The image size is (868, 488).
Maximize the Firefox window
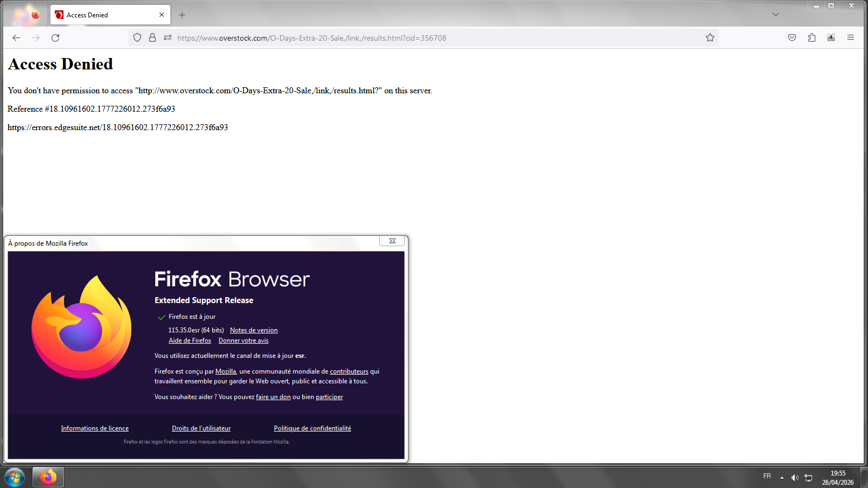click(831, 5)
